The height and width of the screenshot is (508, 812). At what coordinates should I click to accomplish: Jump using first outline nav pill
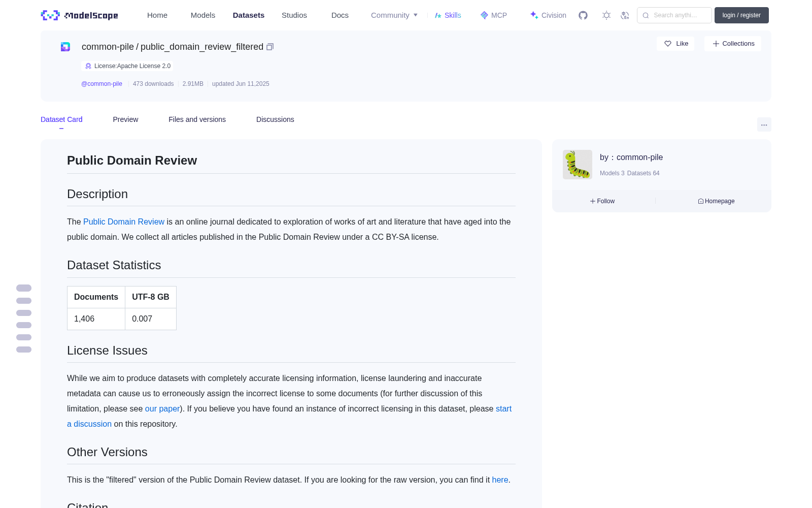pyautogui.click(x=24, y=288)
